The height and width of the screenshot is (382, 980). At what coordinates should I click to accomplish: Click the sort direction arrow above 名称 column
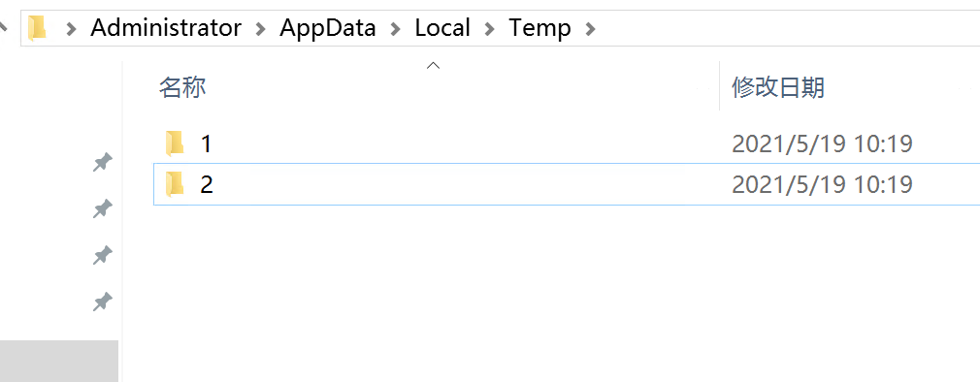pos(433,66)
